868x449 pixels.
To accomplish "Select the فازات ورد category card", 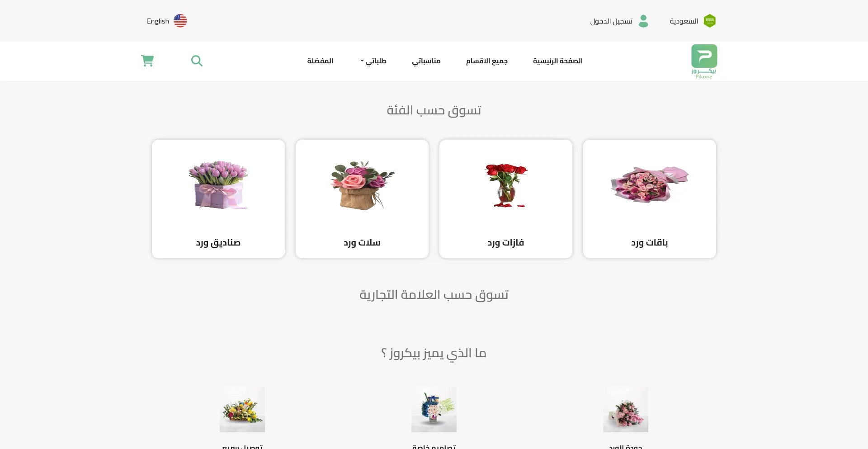I will [x=506, y=199].
